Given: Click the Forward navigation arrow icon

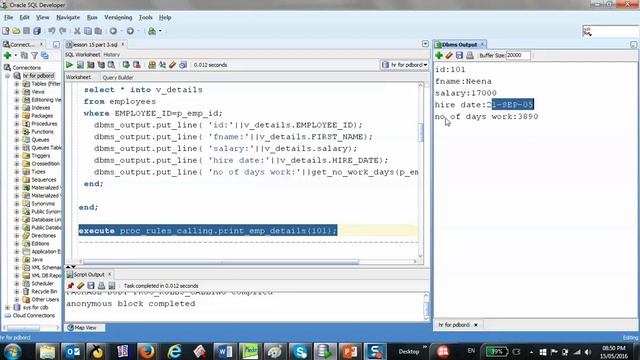Looking at the screenshot, I should tap(130, 31).
